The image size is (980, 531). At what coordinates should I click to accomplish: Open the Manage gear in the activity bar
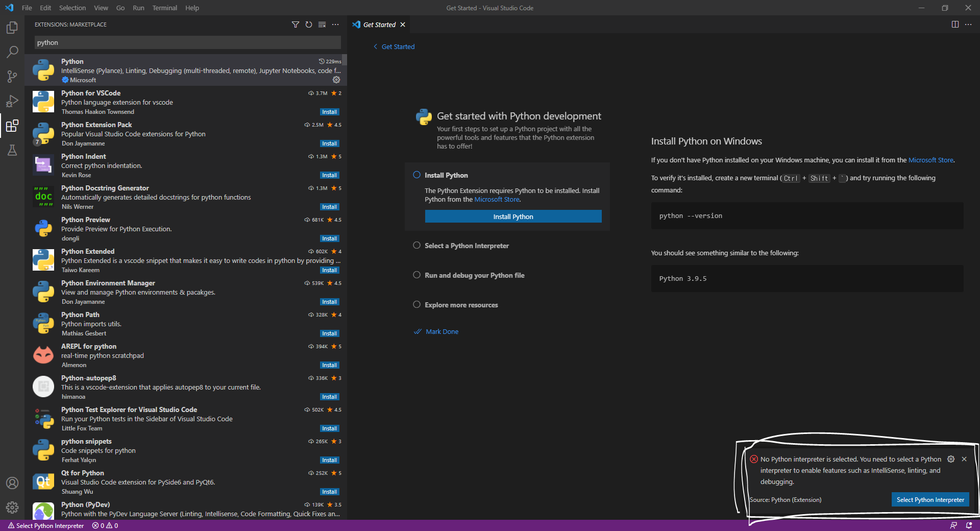pyautogui.click(x=12, y=508)
